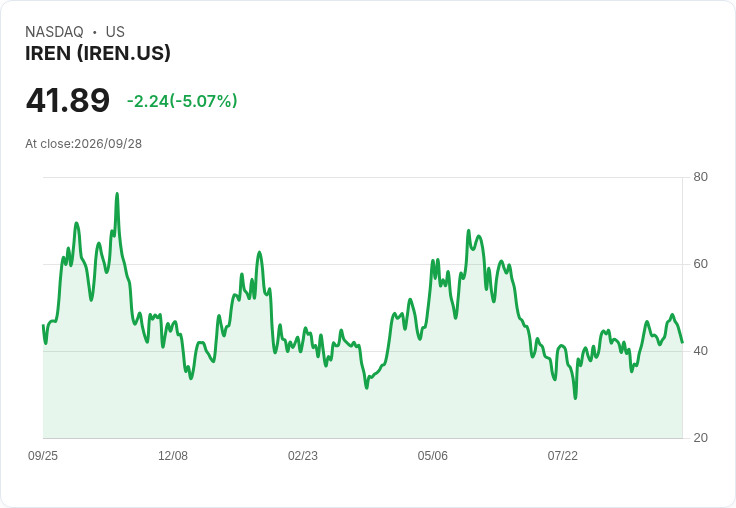Click the 09/25 date axis label
This screenshot has width=736, height=508.
pyautogui.click(x=43, y=455)
